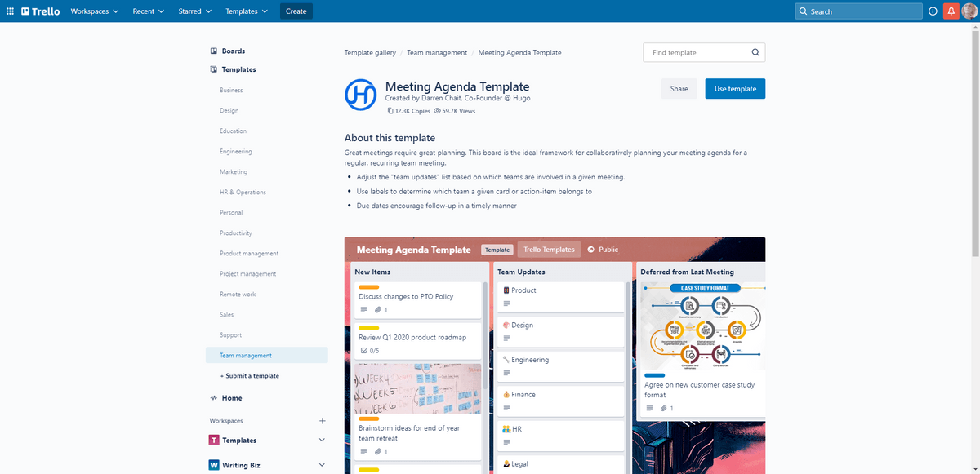Open the Workspaces dropdown
The image size is (980, 474).
[x=95, y=11]
